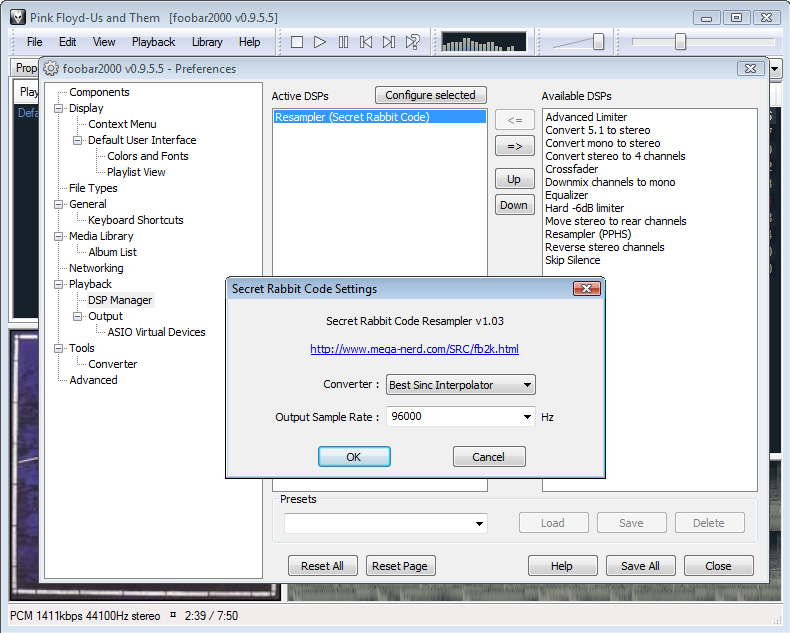The image size is (790, 633).
Task: Select Skip Silence in Available DSPs
Action: click(x=572, y=261)
